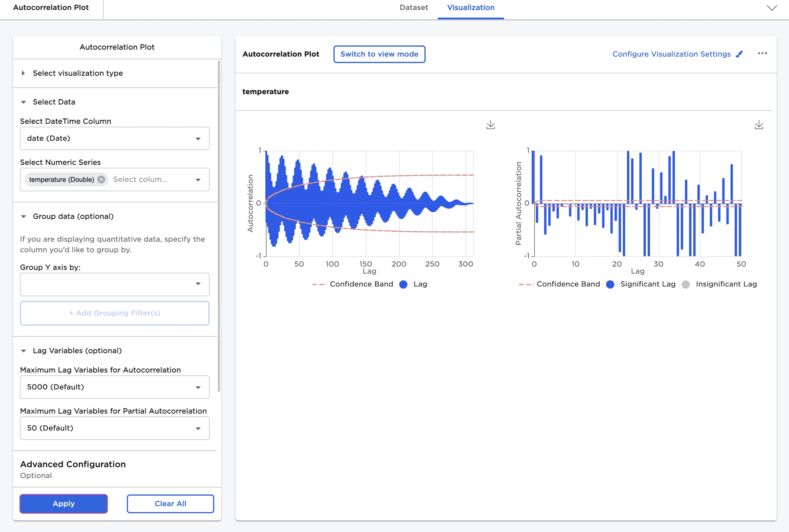This screenshot has height=532, width=789.
Task: Open the three-dots more options menu
Action: pyautogui.click(x=762, y=53)
